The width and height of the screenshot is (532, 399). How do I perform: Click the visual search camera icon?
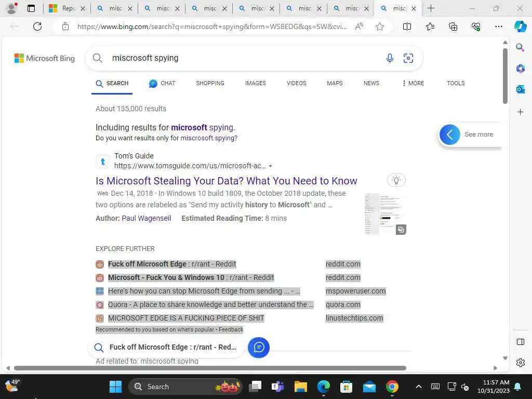(408, 58)
